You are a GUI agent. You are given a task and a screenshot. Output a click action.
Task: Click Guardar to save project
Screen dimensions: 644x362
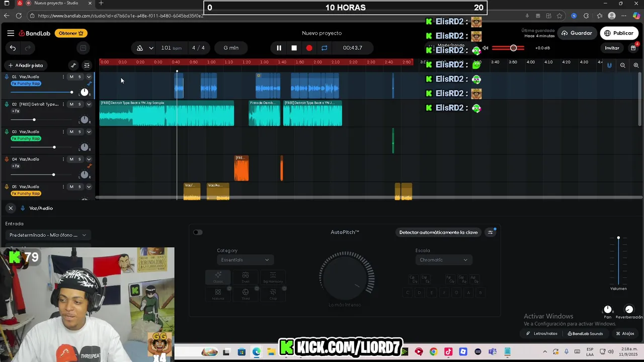tap(577, 33)
